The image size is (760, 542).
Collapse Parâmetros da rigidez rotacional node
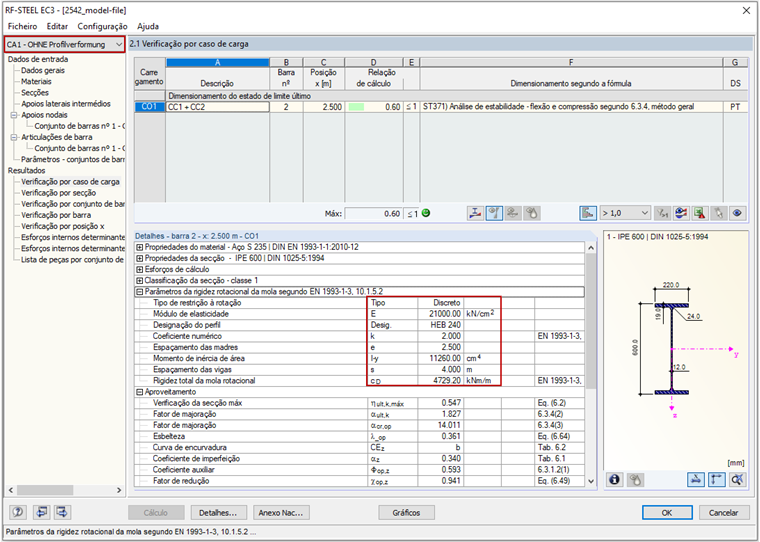[140, 292]
